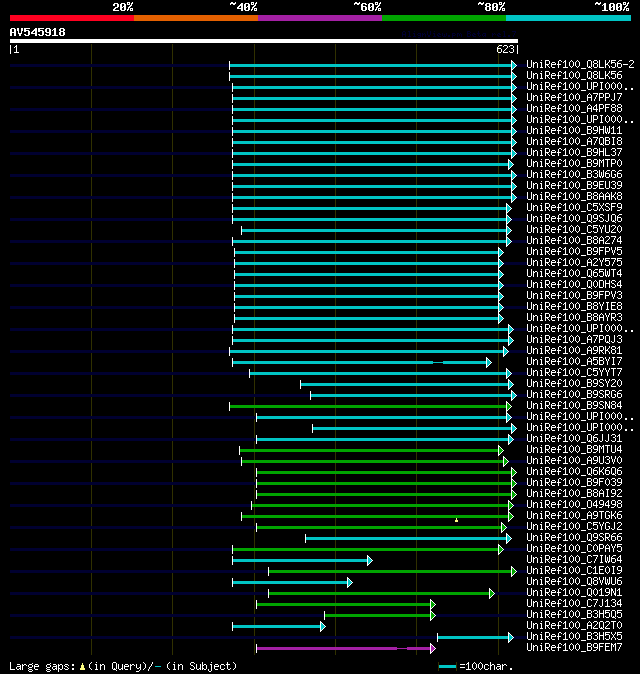Click the arrowhead ending the UniRef100_C7J134 alignment

433,604
